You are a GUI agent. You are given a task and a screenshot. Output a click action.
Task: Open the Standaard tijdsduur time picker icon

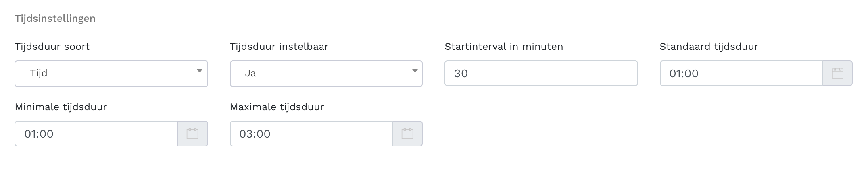tap(837, 73)
